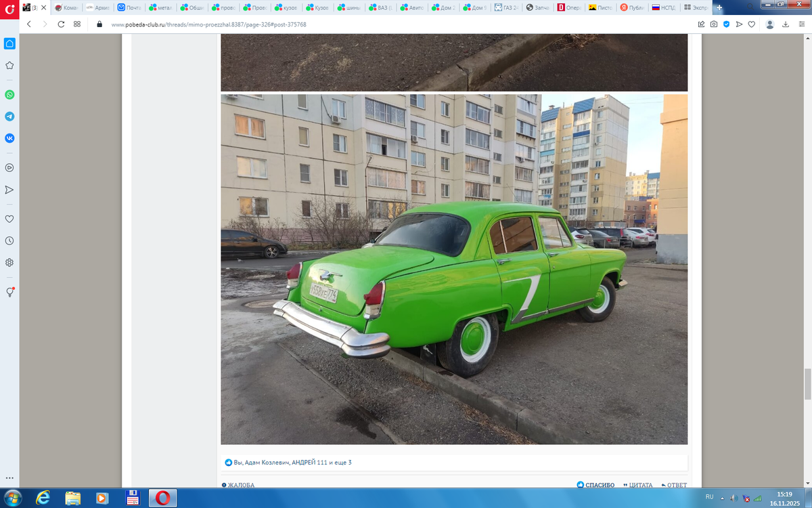This screenshot has width=812, height=508.
Task: Add page to bookmarks with heart icon
Action: click(751, 24)
